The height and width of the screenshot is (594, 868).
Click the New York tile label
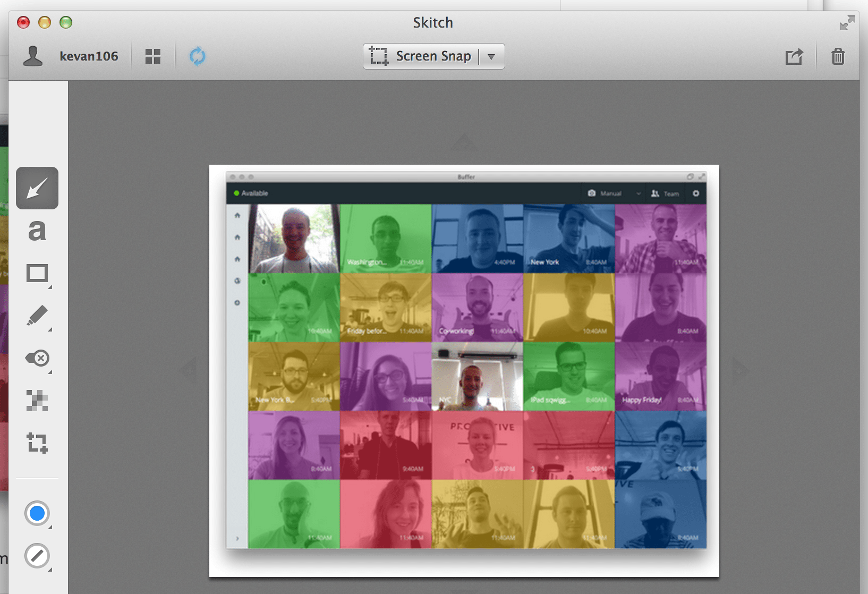click(544, 262)
